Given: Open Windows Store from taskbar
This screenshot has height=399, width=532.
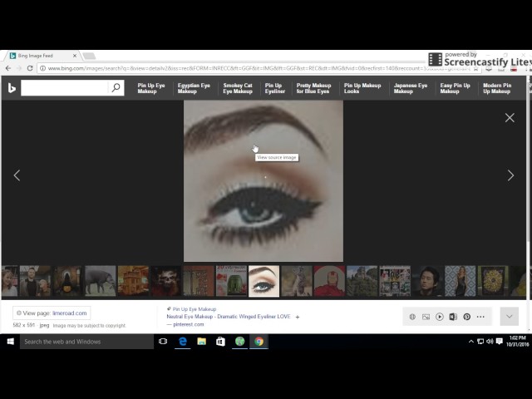Looking at the screenshot, I should point(220,342).
